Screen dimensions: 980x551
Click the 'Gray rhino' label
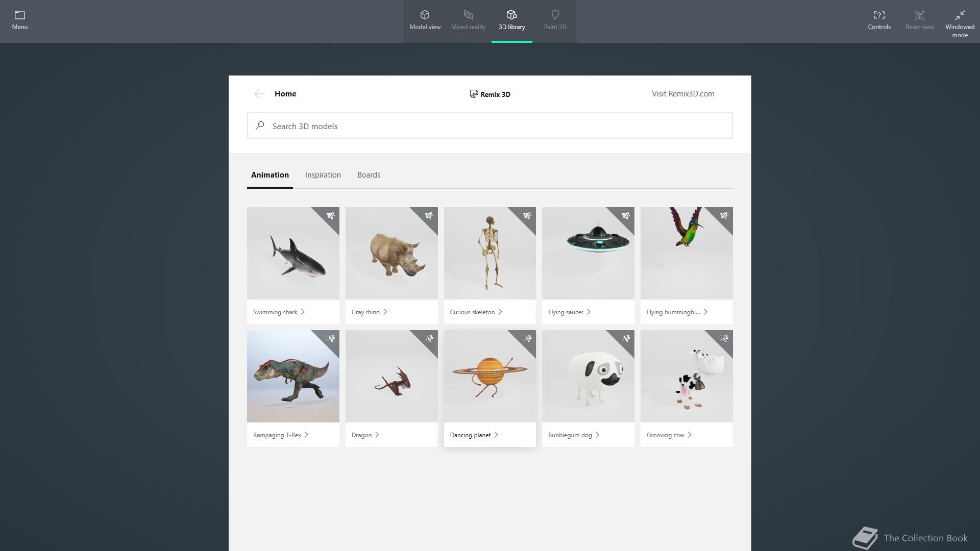click(365, 312)
